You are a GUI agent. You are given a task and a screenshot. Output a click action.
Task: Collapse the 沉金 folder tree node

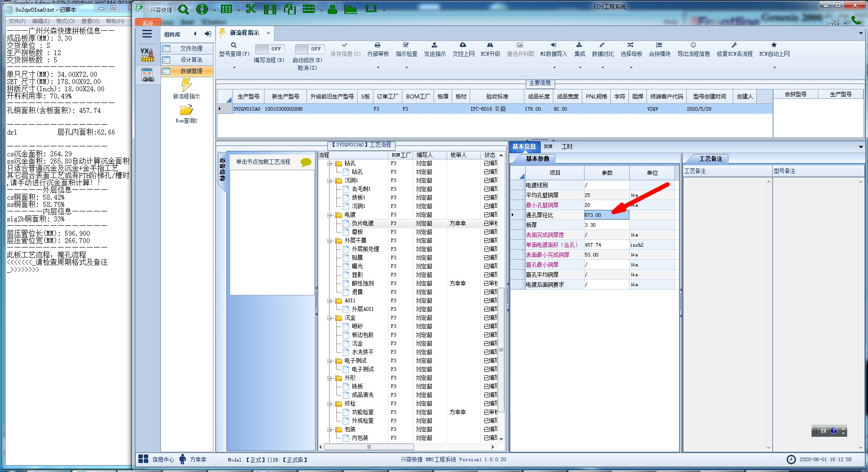click(330, 318)
